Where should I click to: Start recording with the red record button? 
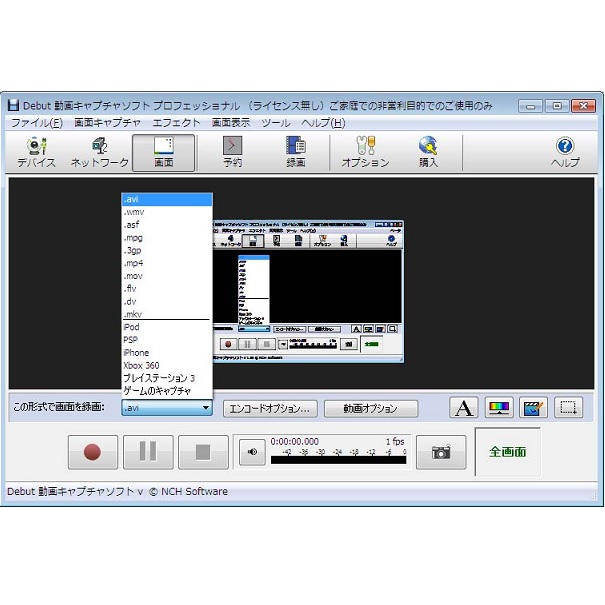click(x=93, y=452)
